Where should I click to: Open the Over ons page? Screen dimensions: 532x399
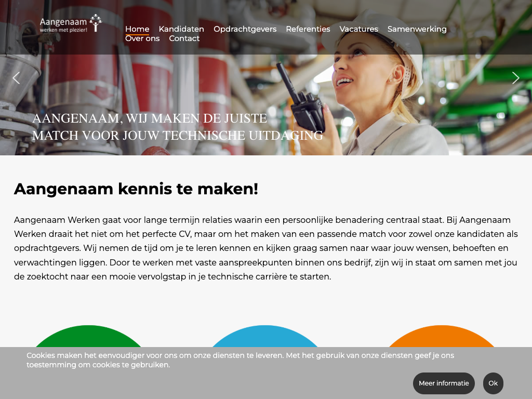pyautogui.click(x=142, y=38)
